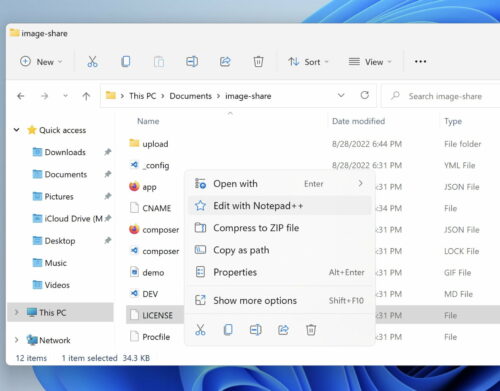Click the Copy icon in the context menu
500x391 pixels.
(228, 330)
